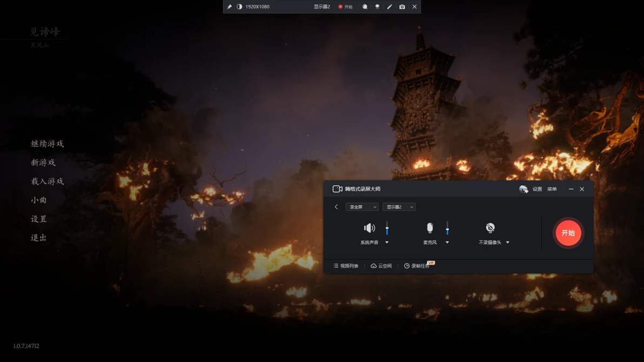This screenshot has height=362, width=644.
Task: Close the recorder window
Action: click(582, 189)
